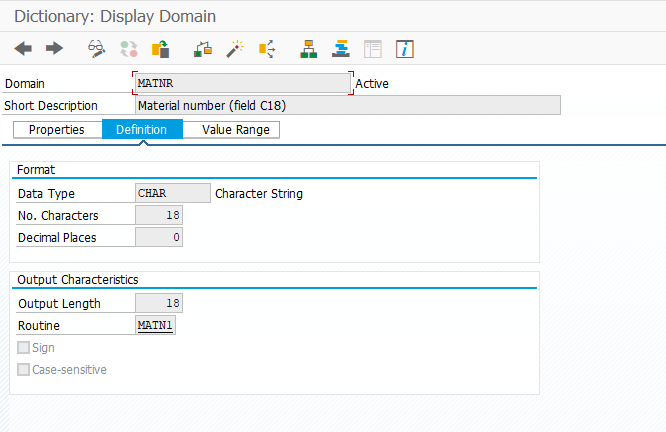666x432 pixels.
Task: Open Other Object via toolbar icon
Action: 160,48
